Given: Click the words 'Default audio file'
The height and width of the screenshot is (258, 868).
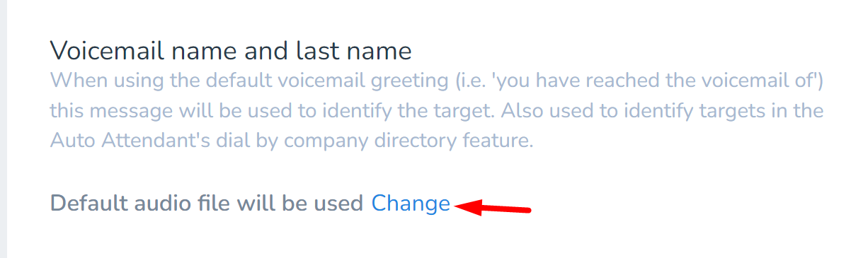Looking at the screenshot, I should [x=139, y=204].
